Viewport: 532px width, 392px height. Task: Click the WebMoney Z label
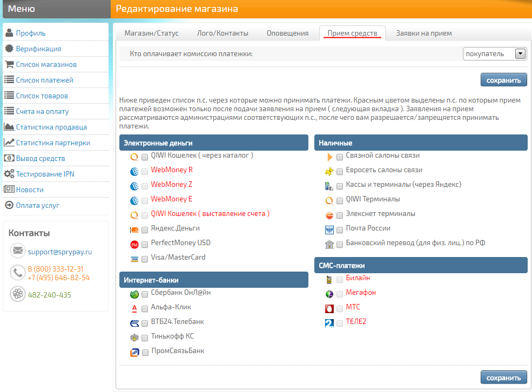point(171,184)
